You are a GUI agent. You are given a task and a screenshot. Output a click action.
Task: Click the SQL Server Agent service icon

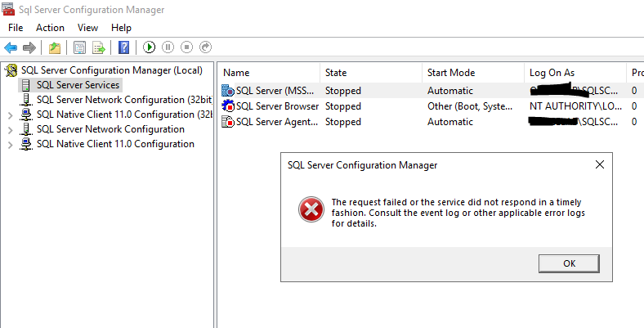(228, 122)
